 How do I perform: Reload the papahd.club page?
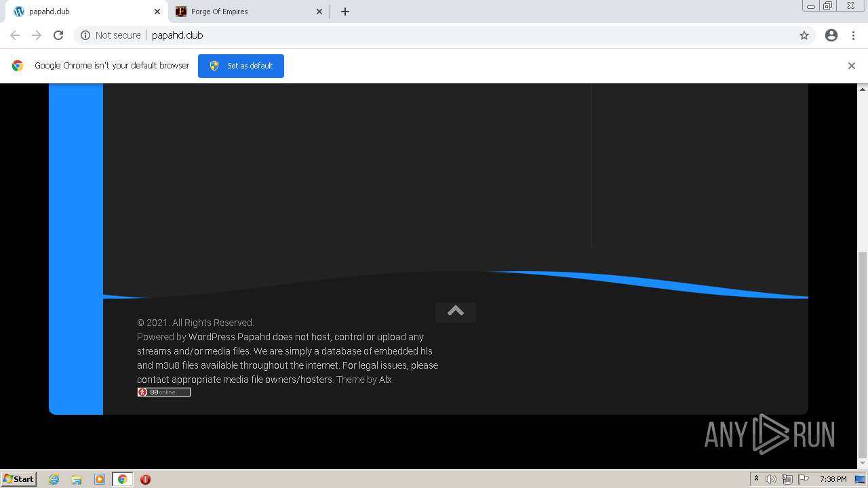click(x=58, y=35)
